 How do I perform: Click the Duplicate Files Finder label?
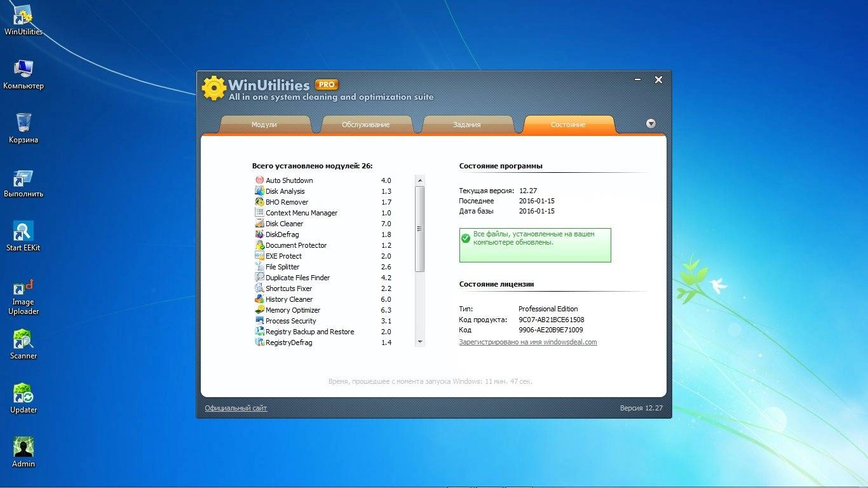click(x=298, y=278)
